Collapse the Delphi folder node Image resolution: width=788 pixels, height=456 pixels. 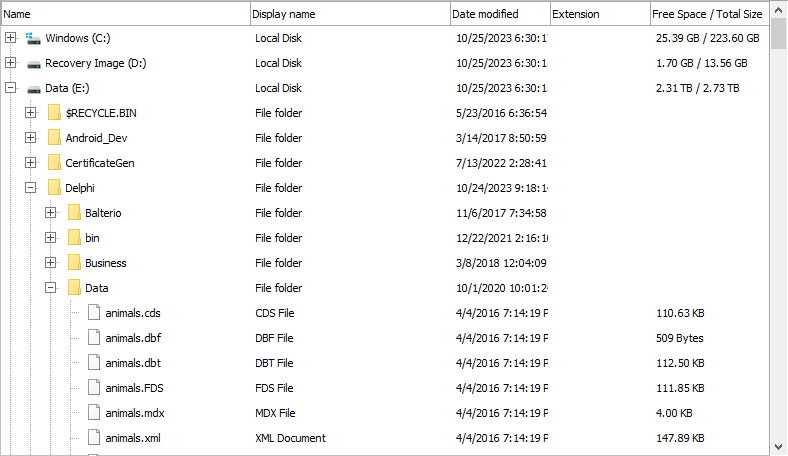(31, 188)
